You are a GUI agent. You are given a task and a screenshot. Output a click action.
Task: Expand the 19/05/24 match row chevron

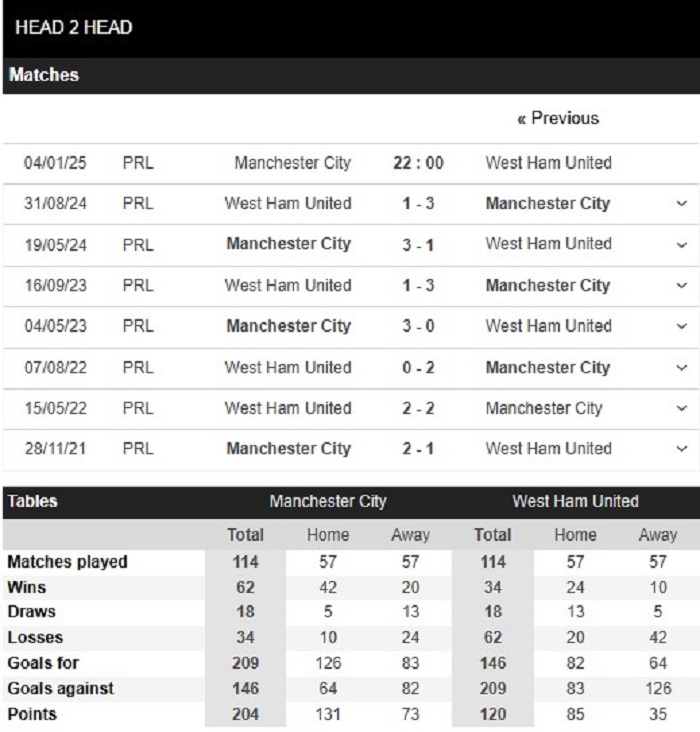(x=681, y=245)
